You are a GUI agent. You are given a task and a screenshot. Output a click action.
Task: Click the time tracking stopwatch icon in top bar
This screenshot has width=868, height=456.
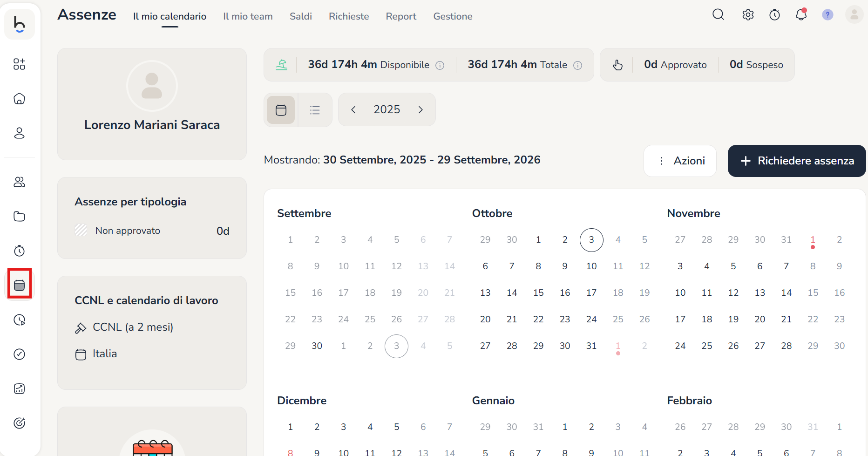[x=774, y=15]
